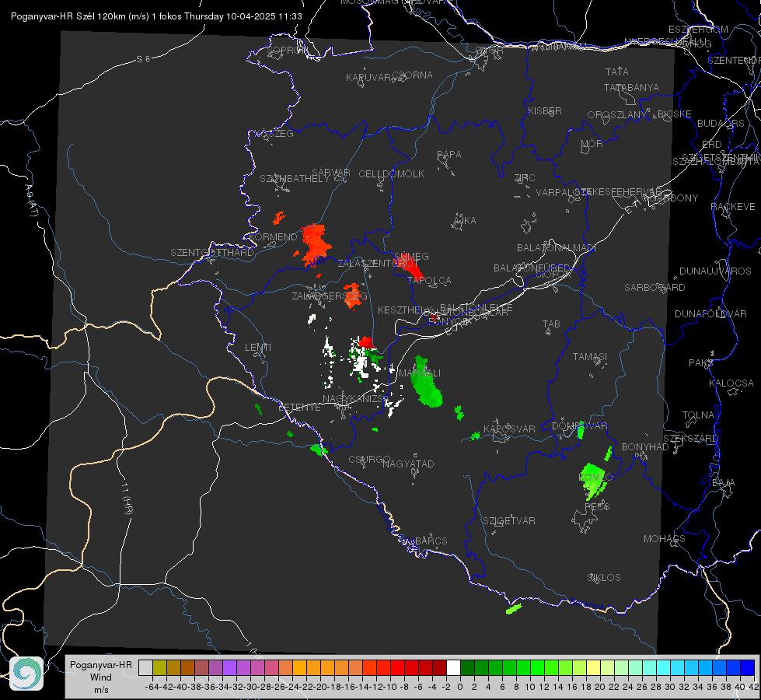Click the ZIRC town label

[x=525, y=178]
